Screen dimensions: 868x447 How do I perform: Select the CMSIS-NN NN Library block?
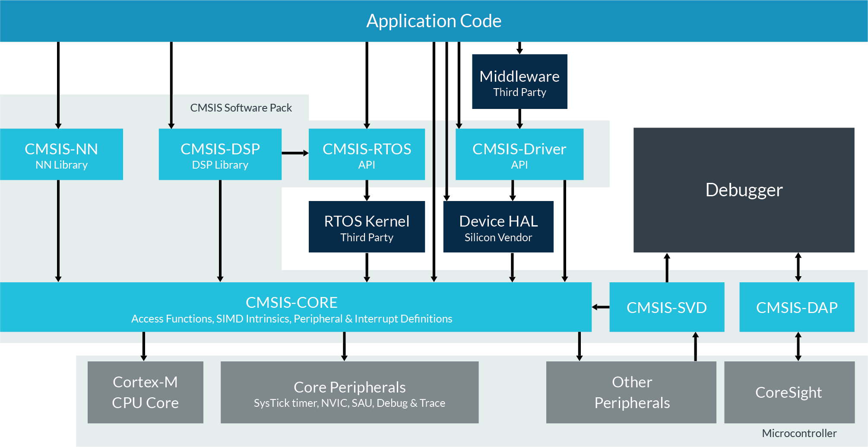[62, 154]
